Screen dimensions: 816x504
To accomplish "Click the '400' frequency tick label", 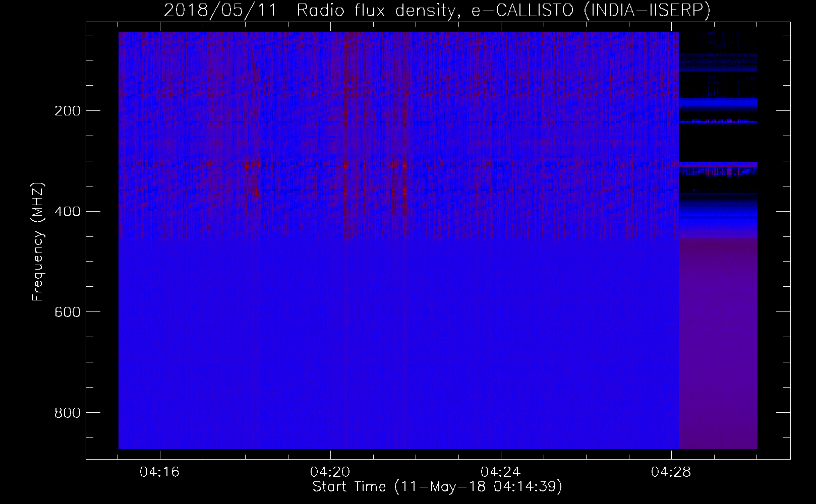I will [x=67, y=211].
